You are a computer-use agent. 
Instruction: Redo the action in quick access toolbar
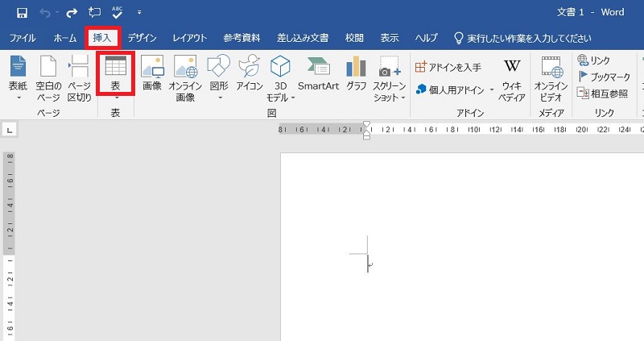click(72, 13)
